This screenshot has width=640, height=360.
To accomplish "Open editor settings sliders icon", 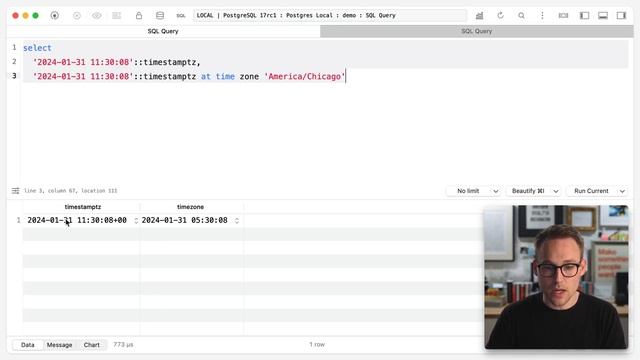I will click(x=16, y=191).
